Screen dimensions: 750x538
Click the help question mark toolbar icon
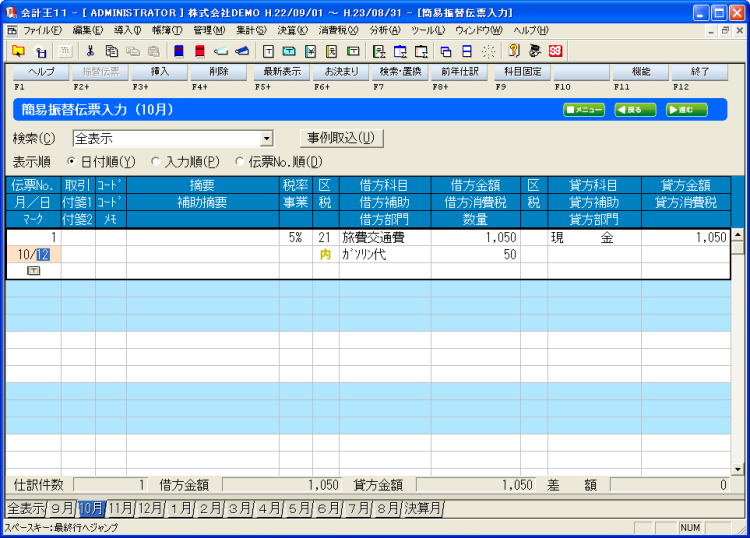514,51
